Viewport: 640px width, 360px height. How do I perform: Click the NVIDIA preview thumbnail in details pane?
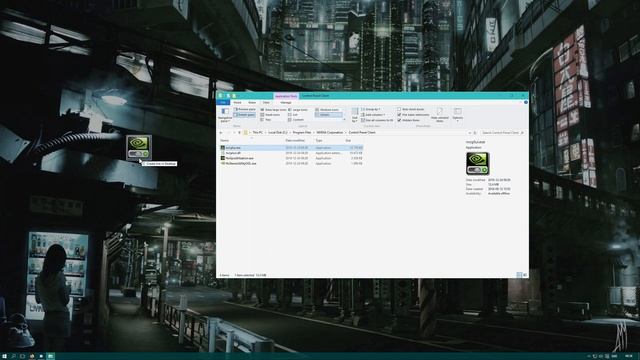478,163
